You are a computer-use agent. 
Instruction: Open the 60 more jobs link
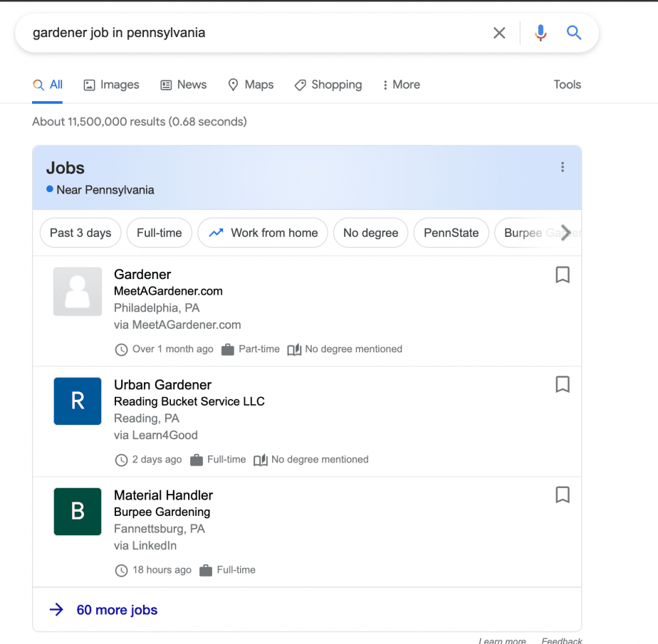tap(117, 610)
